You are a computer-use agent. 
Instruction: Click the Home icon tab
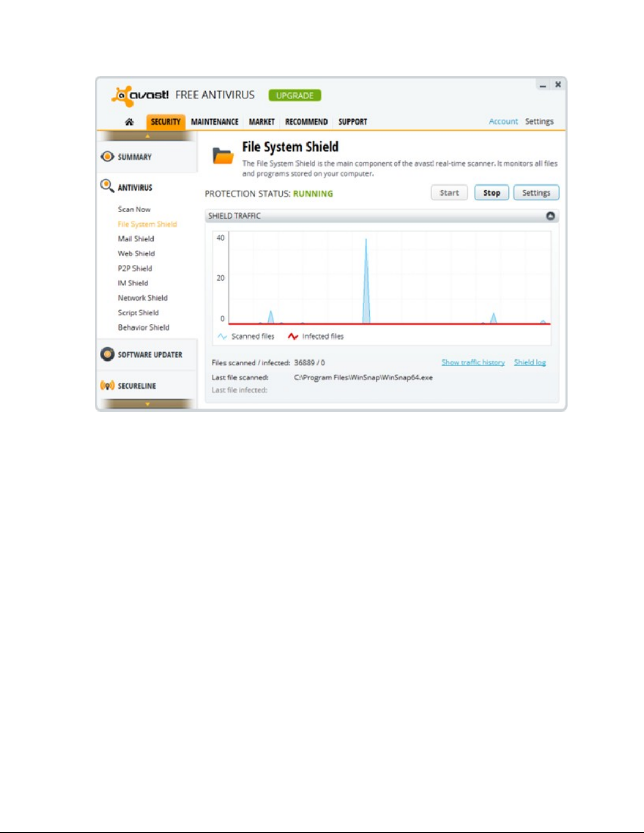[129, 122]
